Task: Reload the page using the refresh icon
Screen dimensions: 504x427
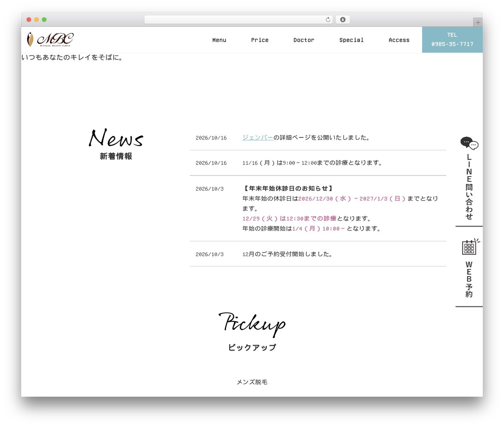Action: coord(328,20)
